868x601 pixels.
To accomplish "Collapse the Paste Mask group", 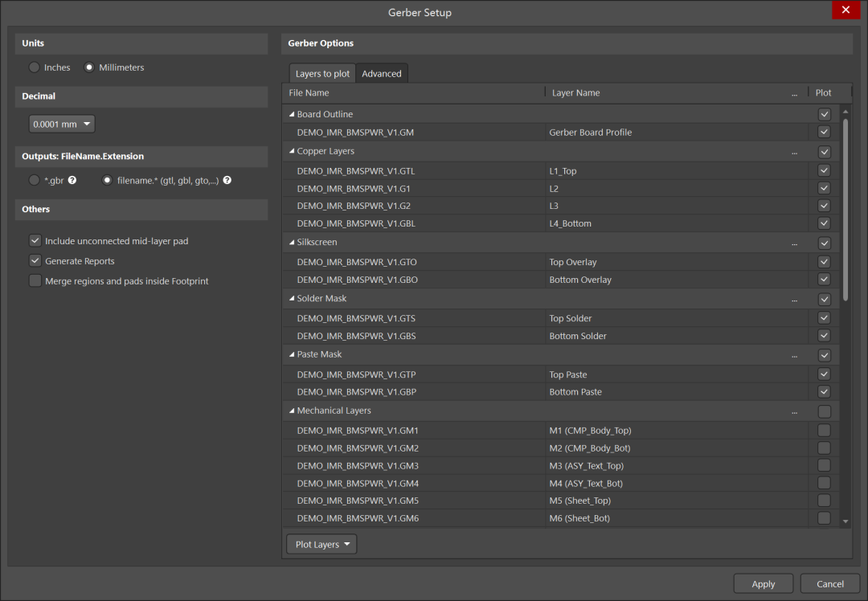I will (292, 354).
